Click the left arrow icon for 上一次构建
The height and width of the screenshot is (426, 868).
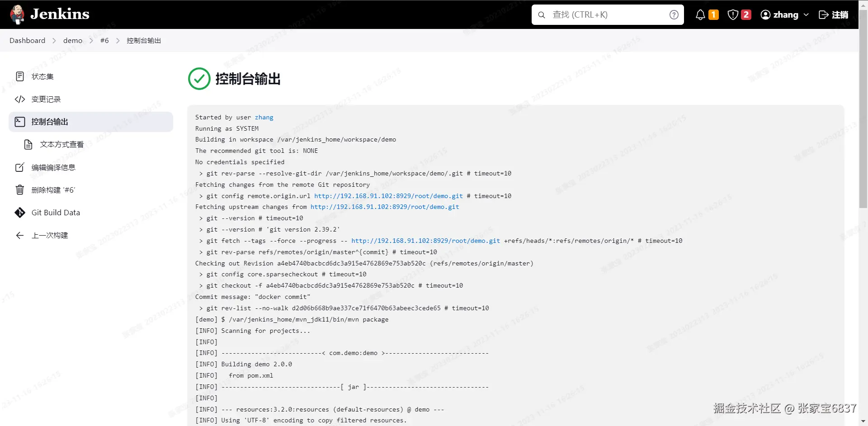[x=20, y=235]
